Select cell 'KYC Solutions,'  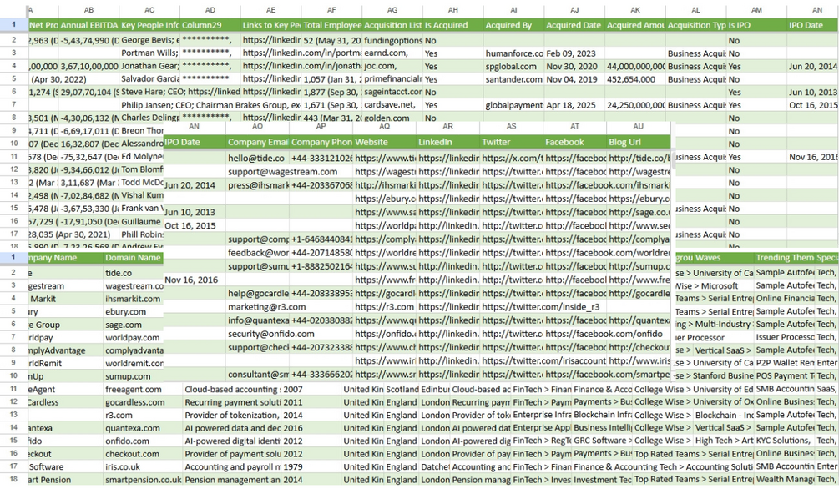pos(785,441)
